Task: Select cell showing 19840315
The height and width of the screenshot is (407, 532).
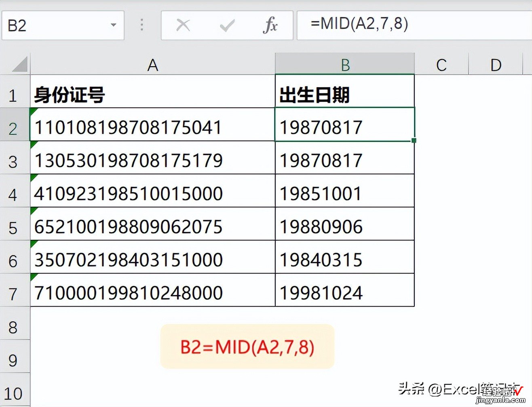Action: coord(345,257)
